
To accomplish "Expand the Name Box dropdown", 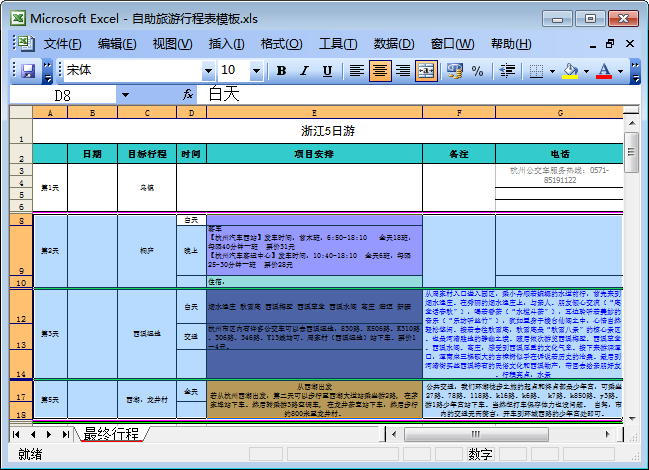I will [x=125, y=95].
